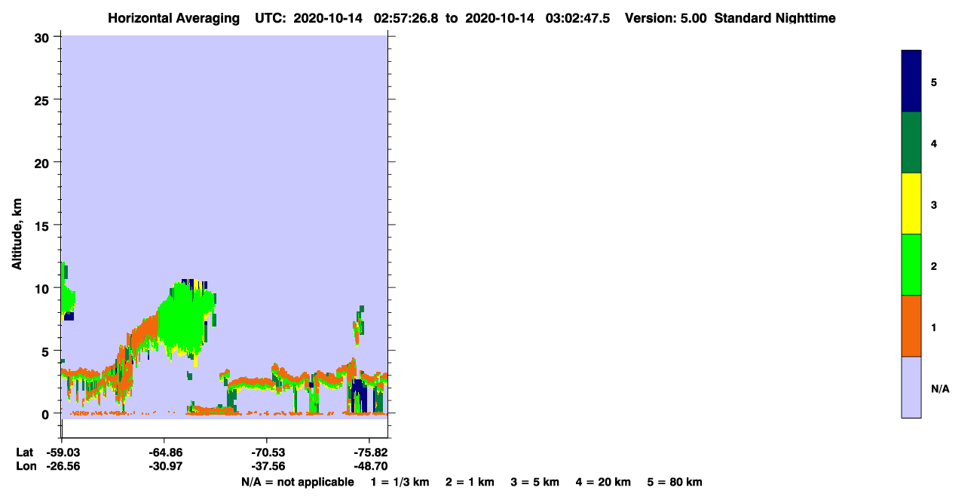
Task: Click '1 = 1/3 km' legend text
Action: pyautogui.click(x=400, y=482)
